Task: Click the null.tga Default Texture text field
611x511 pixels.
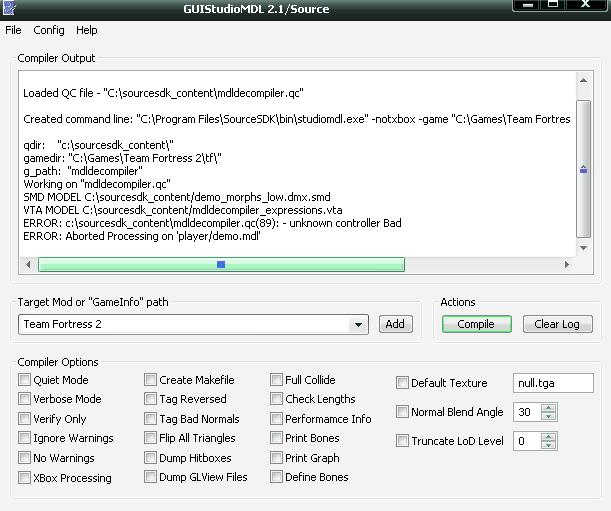Action: click(x=552, y=383)
